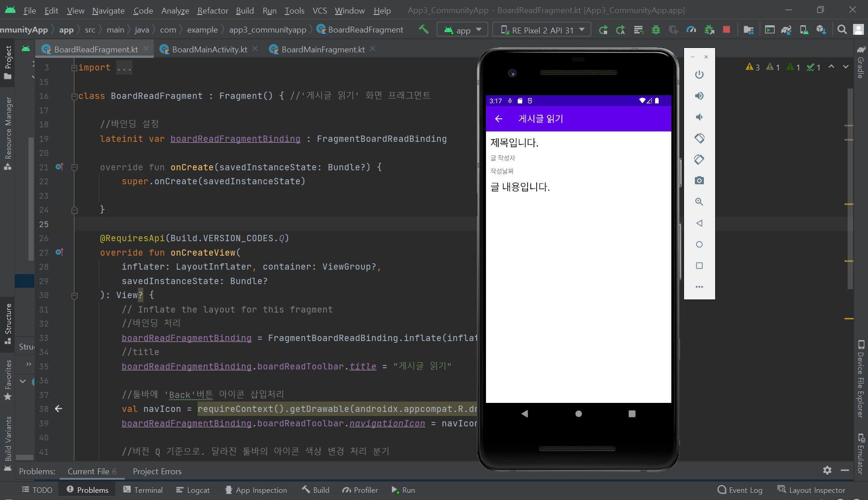This screenshot has height=500, width=868.
Task: Click the Debug app bug icon
Action: pos(656,30)
